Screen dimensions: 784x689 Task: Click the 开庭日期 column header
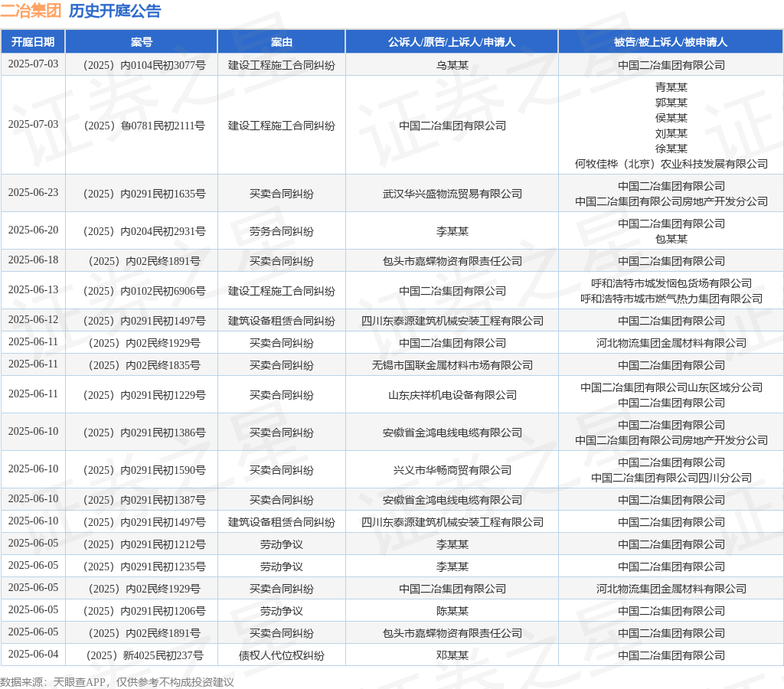[x=33, y=41]
